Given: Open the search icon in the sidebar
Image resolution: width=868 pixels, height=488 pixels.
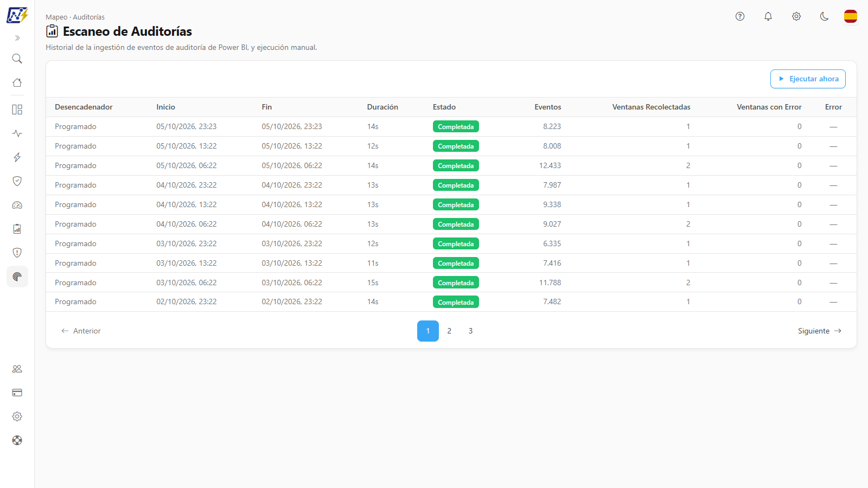Looking at the screenshot, I should [x=17, y=59].
